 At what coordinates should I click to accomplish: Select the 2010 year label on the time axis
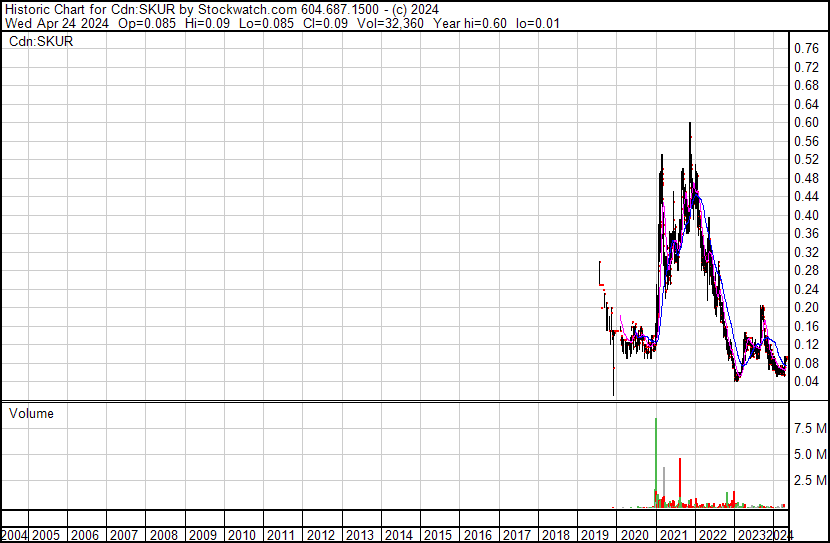242,535
